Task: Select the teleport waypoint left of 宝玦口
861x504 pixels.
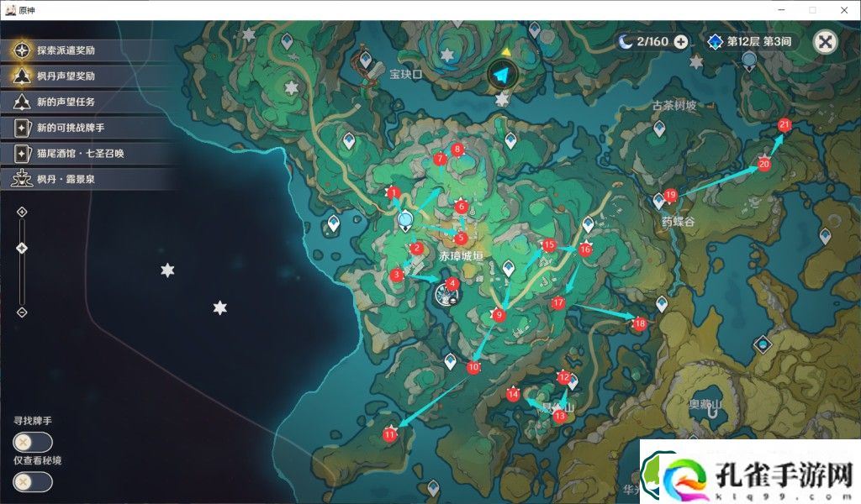Action: click(366, 60)
